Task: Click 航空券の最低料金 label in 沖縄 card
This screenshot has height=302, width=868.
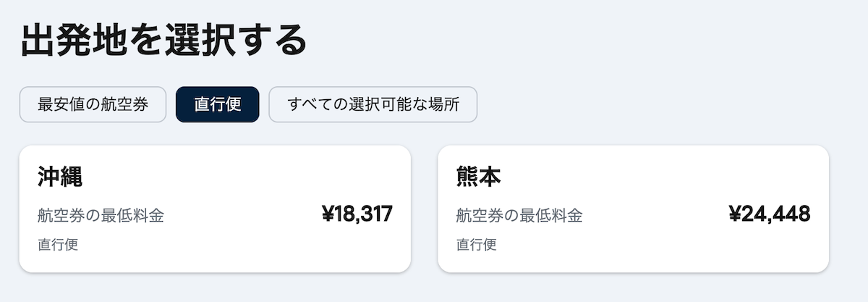Action: 101,216
